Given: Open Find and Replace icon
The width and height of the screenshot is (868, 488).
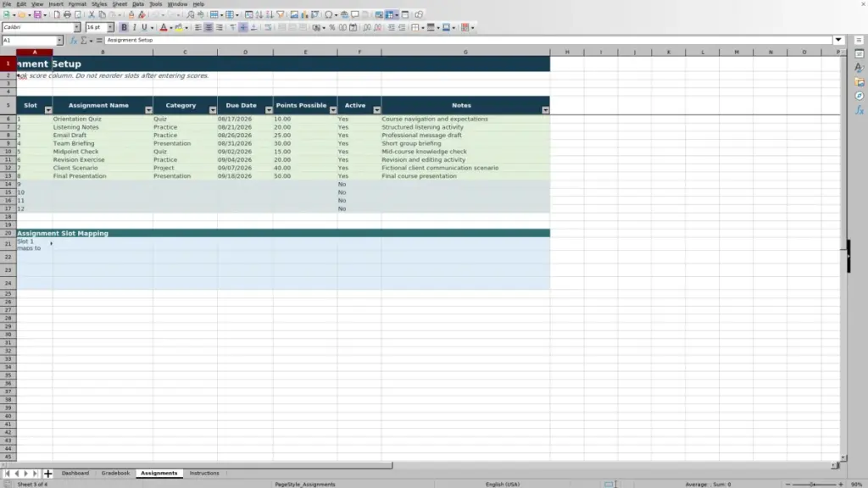Looking at the screenshot, I should tap(191, 14).
